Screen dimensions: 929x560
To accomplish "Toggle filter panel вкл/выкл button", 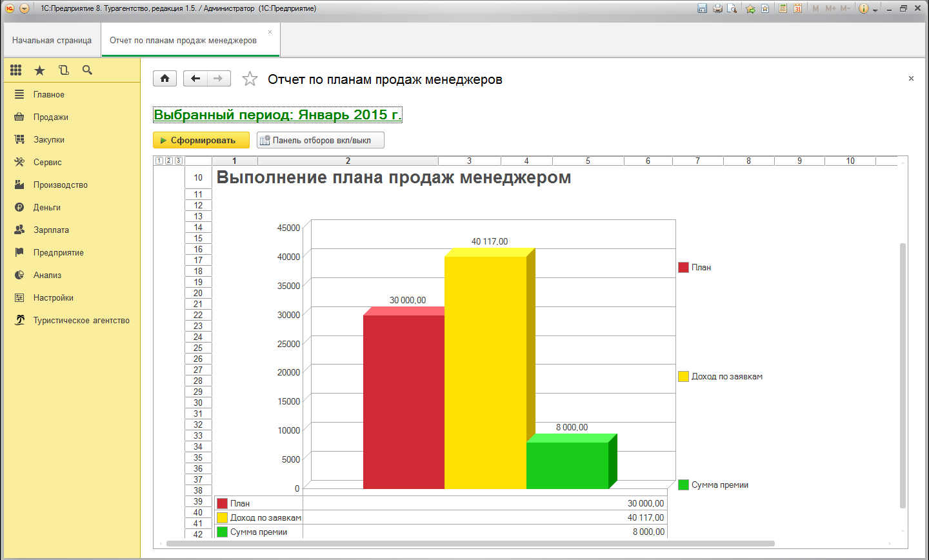I will pos(321,140).
